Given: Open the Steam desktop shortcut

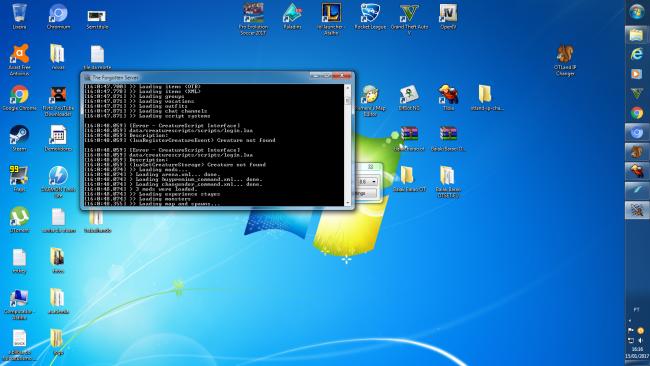Looking at the screenshot, I should coord(19,138).
